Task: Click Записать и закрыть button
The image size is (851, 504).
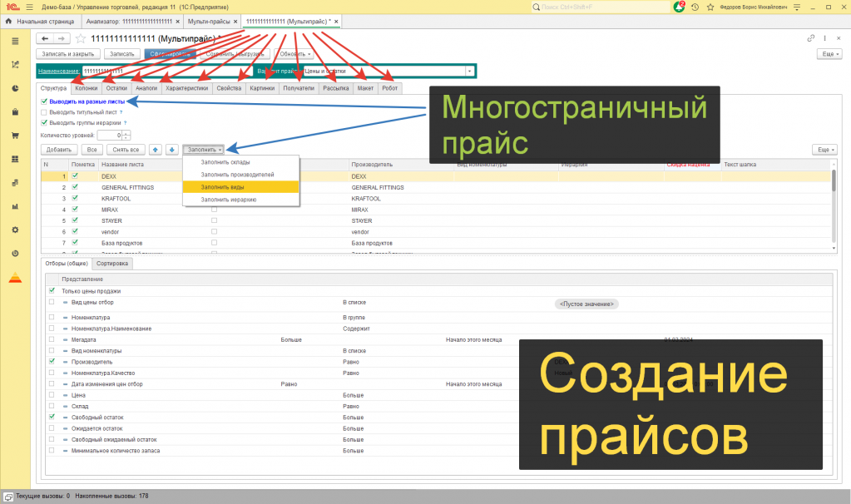Action: tap(68, 54)
